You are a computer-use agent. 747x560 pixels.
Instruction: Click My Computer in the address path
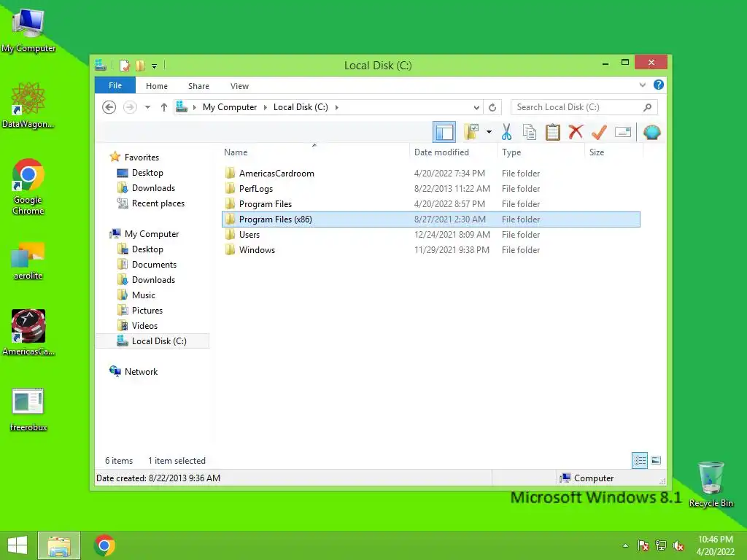[x=230, y=107]
